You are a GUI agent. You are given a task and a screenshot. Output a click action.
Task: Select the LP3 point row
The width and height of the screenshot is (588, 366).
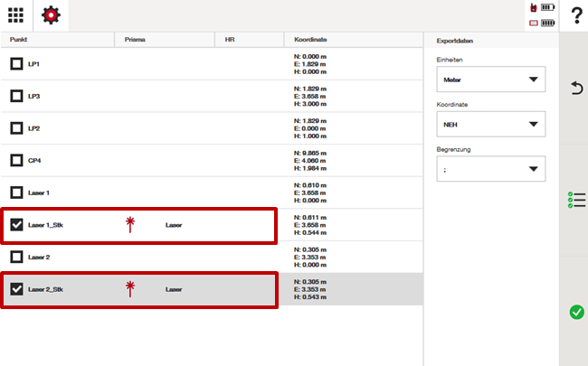136,97
